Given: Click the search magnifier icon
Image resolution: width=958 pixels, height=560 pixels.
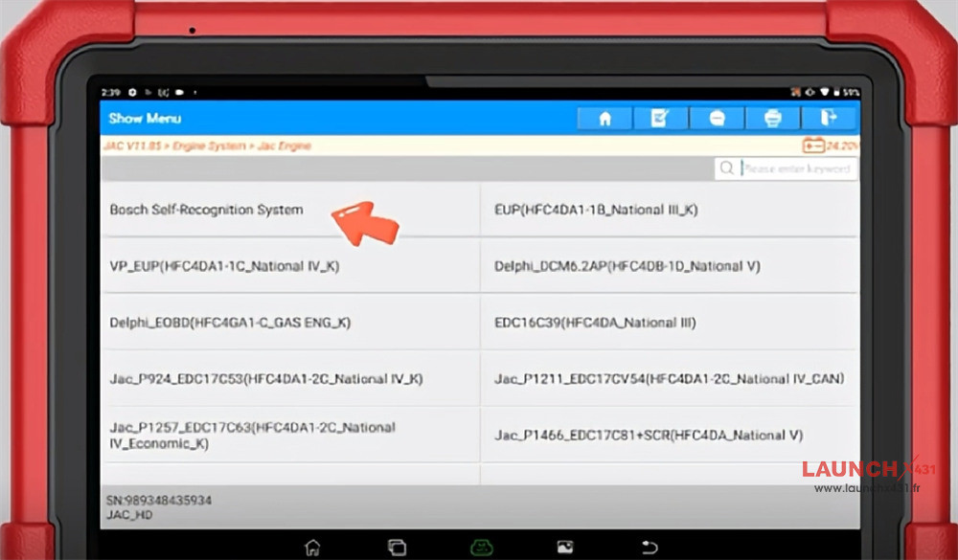Looking at the screenshot, I should 728,168.
